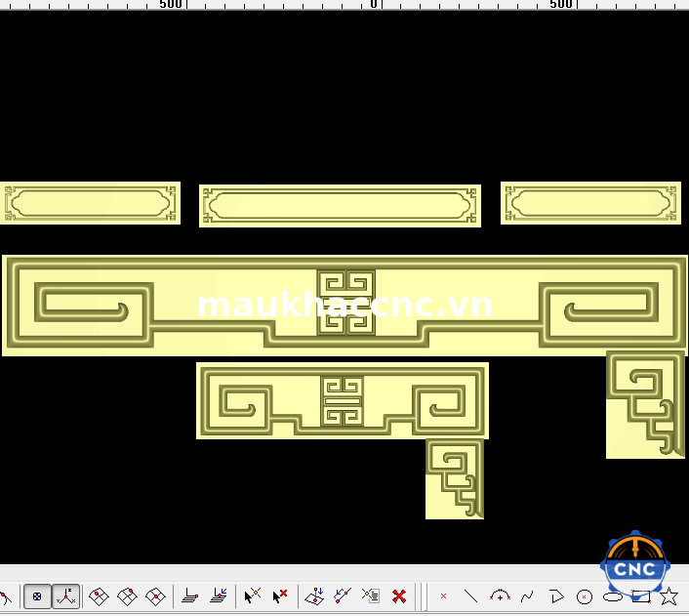Select the top-center long framed panel relief
This screenshot has height=616, width=689.
(340, 206)
